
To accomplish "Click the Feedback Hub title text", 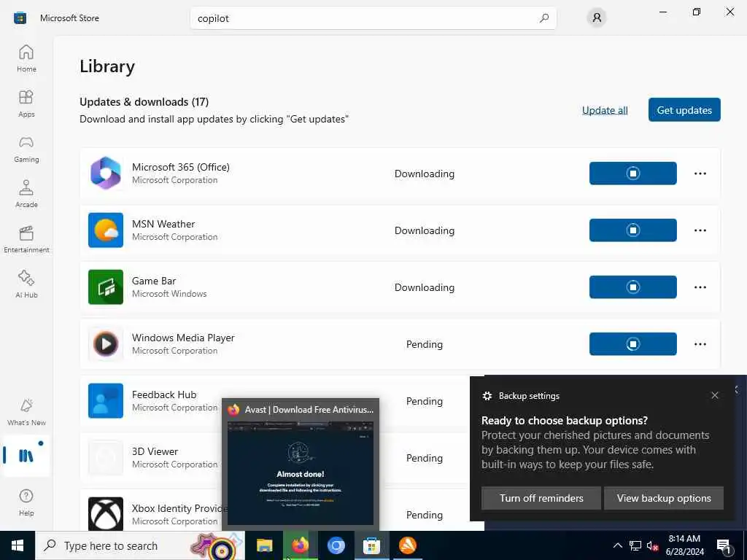I will [x=164, y=394].
